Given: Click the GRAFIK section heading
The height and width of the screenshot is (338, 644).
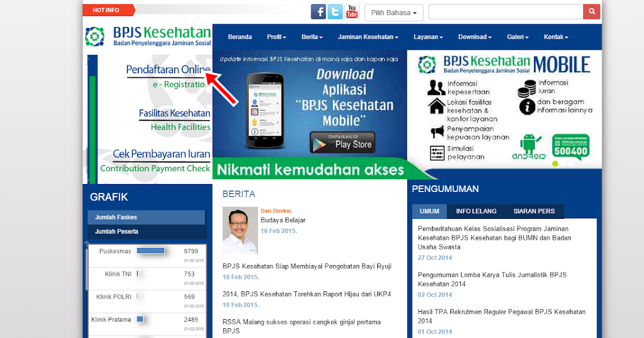Looking at the screenshot, I should coord(109,197).
